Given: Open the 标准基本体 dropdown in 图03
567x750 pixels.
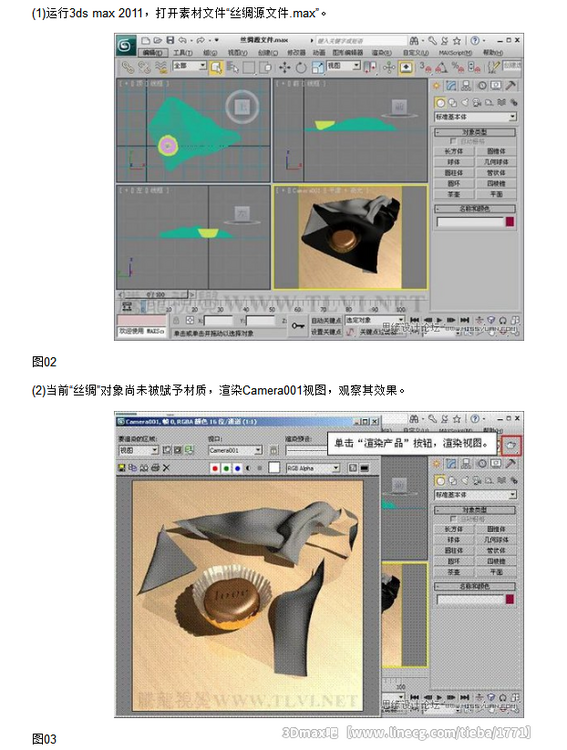Looking at the screenshot, I should coord(475,495).
